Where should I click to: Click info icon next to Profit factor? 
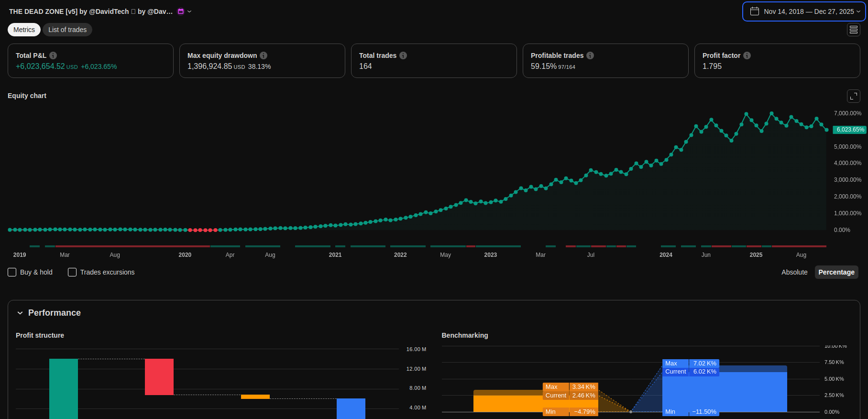pos(747,55)
